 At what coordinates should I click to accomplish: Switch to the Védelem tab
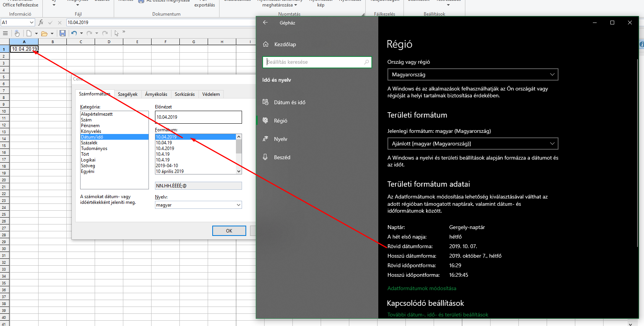(211, 94)
